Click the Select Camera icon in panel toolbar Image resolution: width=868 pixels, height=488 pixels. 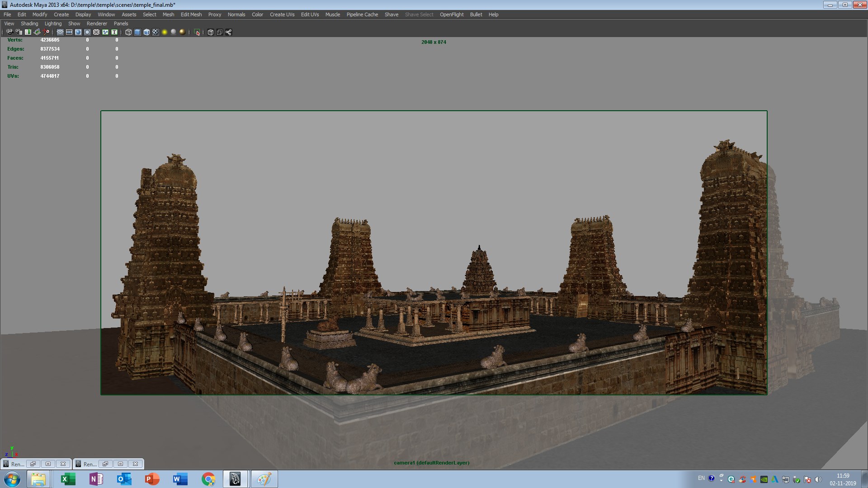[9, 32]
